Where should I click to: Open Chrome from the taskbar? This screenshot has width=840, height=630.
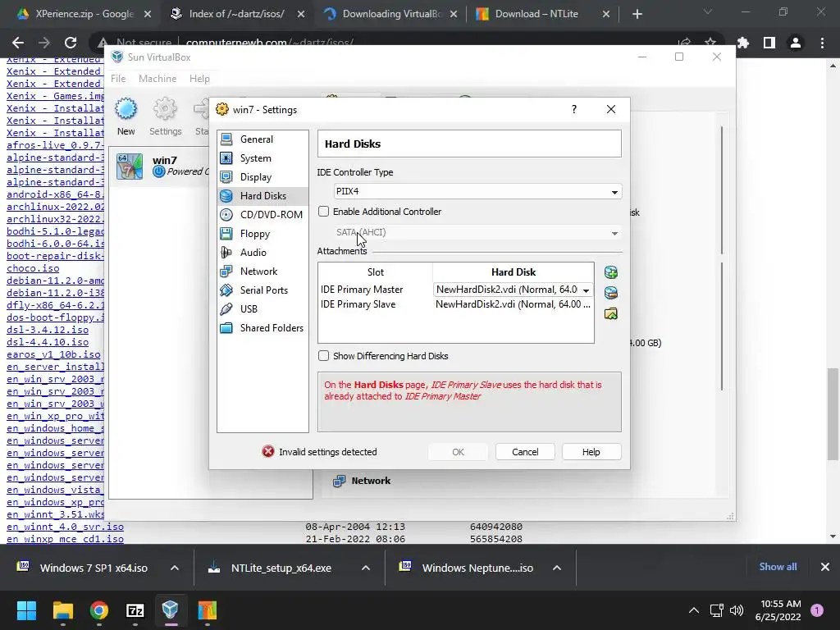pyautogui.click(x=99, y=610)
